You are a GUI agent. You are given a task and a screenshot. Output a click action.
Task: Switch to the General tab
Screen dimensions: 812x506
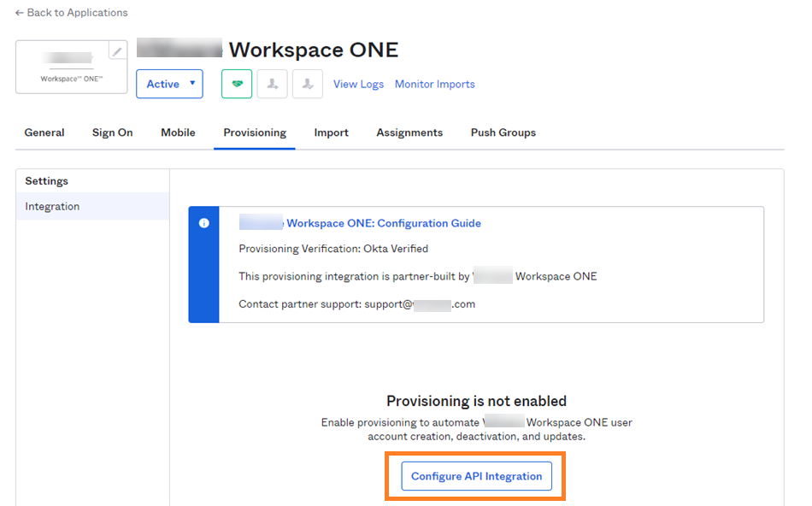(44, 132)
